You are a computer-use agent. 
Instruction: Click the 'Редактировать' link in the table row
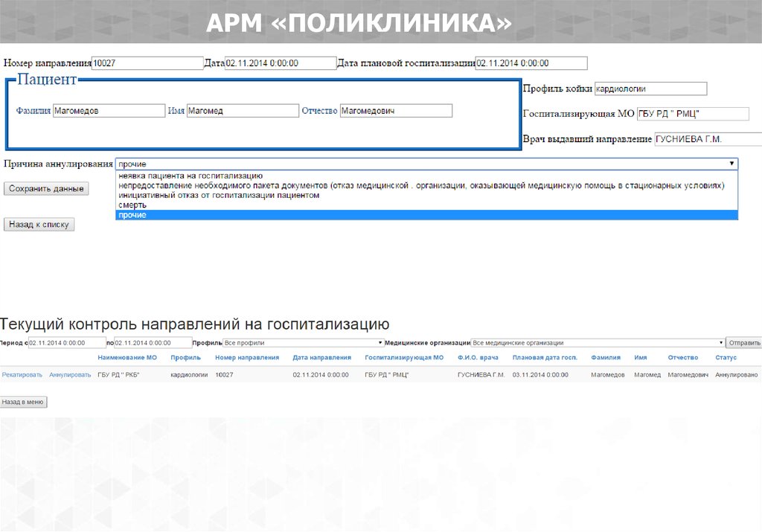click(22, 375)
